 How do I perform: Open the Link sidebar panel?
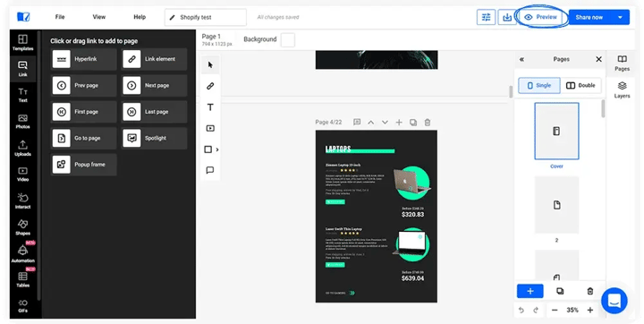23,69
